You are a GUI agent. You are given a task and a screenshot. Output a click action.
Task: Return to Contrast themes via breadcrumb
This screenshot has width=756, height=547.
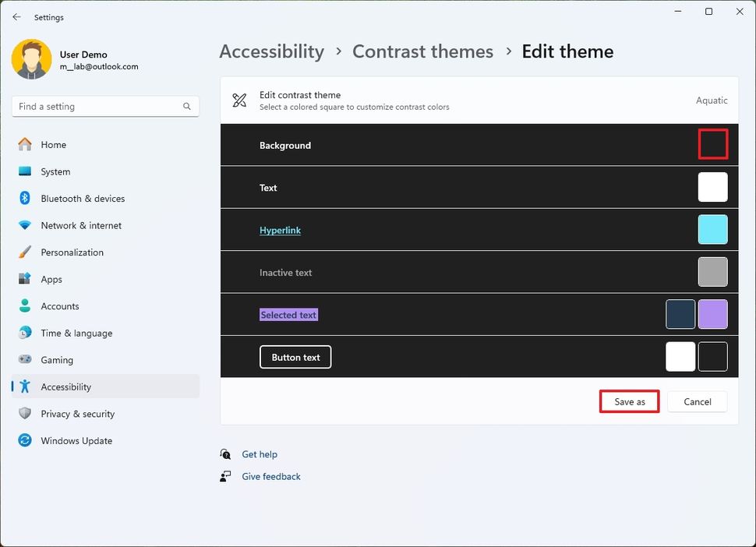[422, 51]
